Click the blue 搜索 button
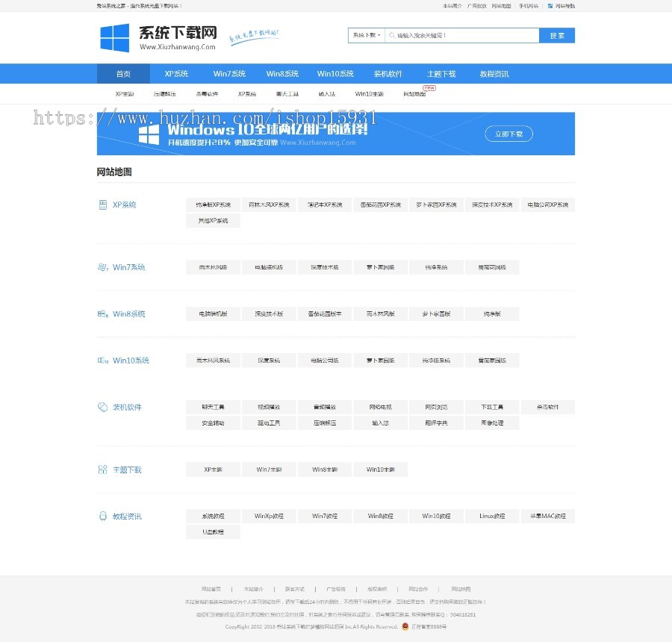 pos(557,36)
